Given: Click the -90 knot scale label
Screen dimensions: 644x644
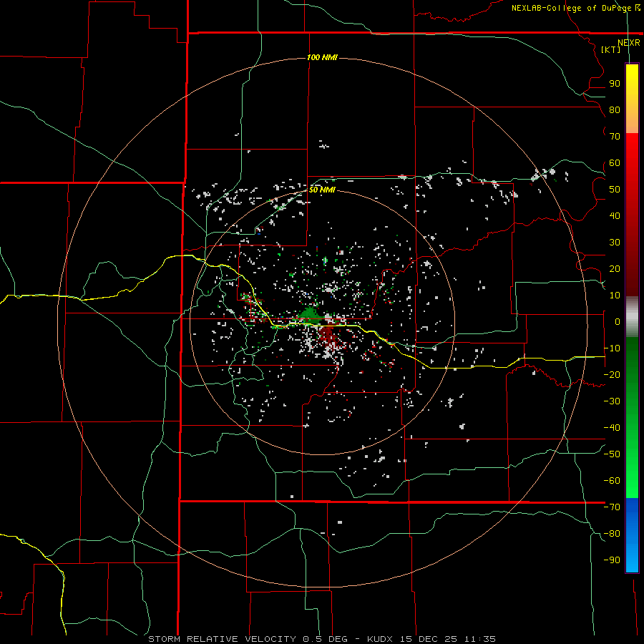Looking at the screenshot, I should coord(612,560).
